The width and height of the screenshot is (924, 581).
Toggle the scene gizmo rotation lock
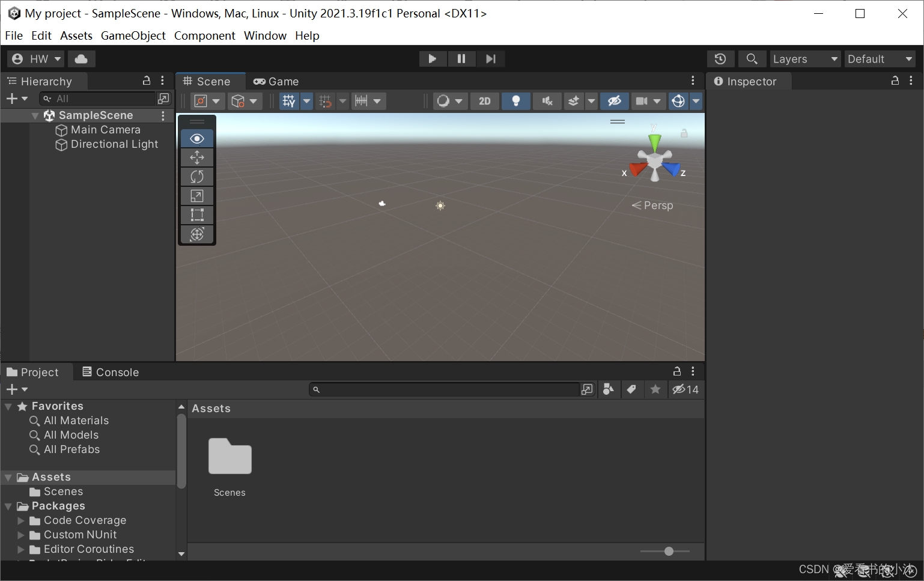[x=684, y=133]
